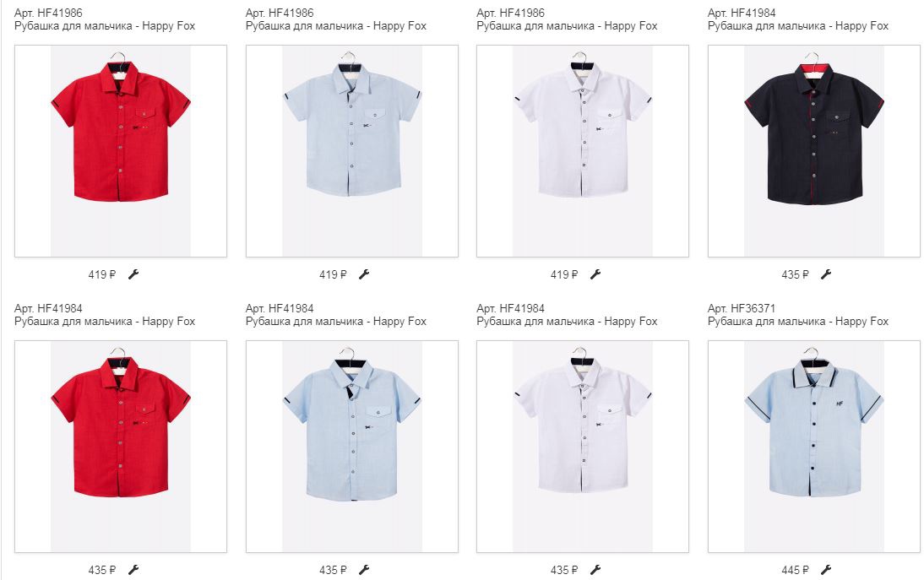Click wrench icon under red HF41984 shirt
This screenshot has height=580, width=924.
pyautogui.click(x=133, y=569)
